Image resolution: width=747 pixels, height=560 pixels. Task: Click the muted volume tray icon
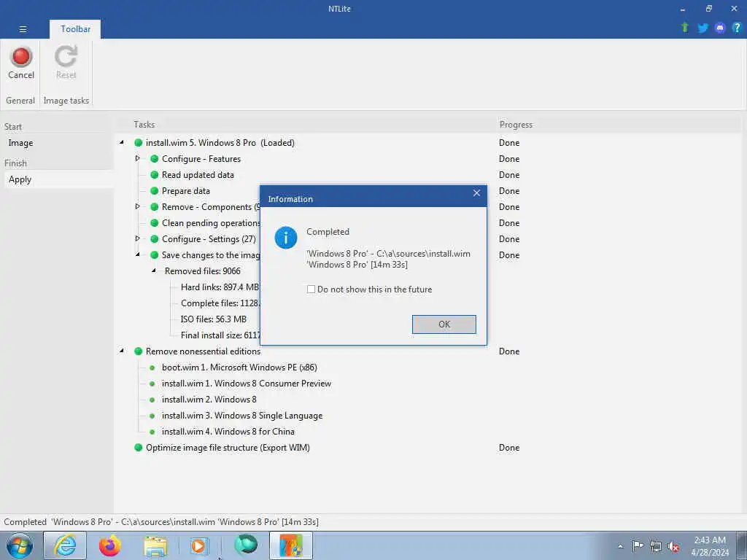[673, 547]
